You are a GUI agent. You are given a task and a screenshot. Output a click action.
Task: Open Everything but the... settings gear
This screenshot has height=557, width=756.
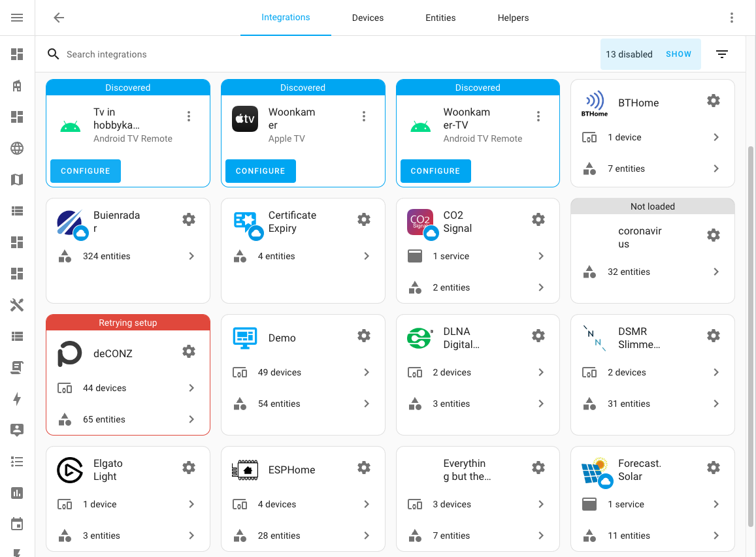coord(538,468)
